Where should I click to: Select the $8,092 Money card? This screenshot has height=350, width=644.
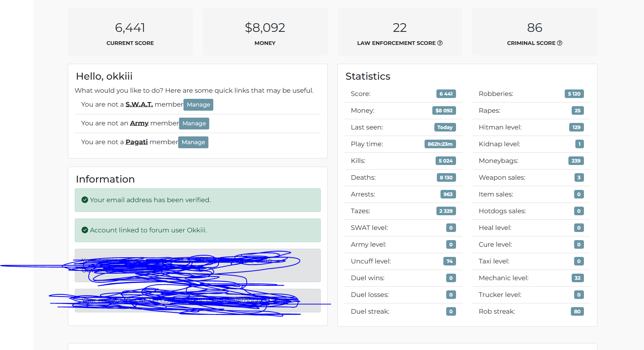(265, 32)
